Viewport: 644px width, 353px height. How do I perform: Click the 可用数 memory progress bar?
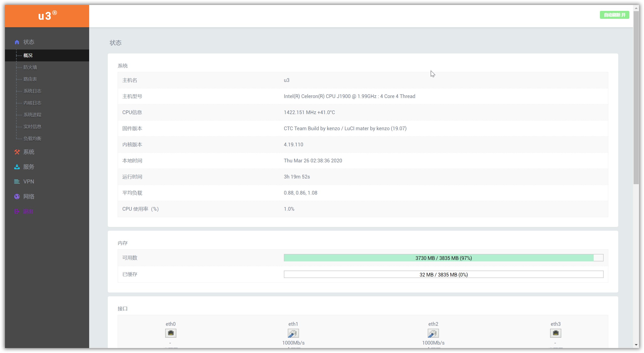coord(444,258)
